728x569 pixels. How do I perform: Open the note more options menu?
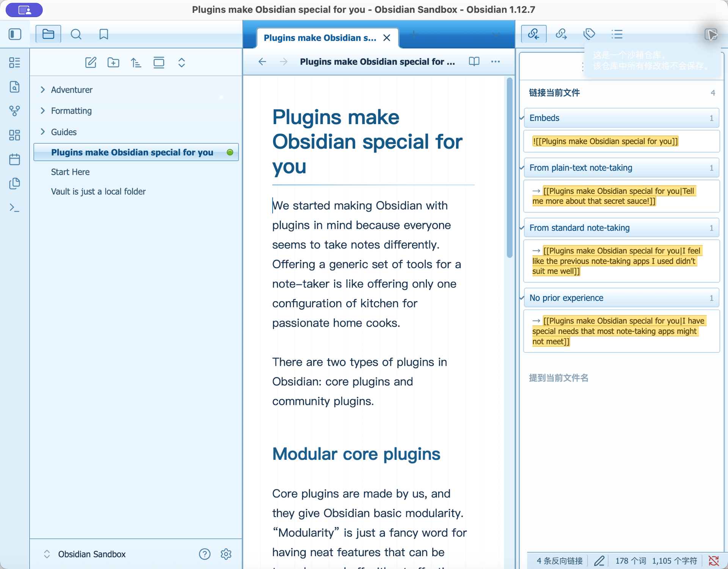tap(495, 61)
